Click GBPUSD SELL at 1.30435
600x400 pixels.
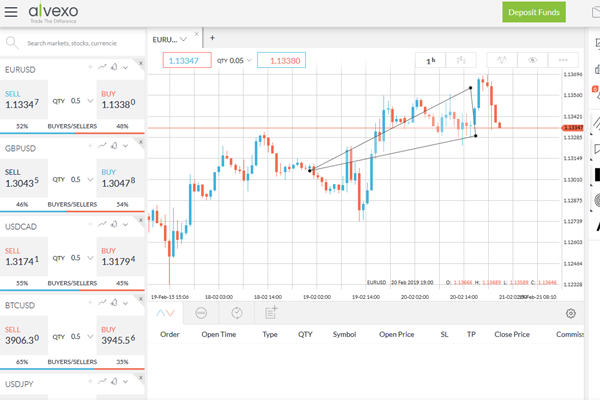(24, 178)
